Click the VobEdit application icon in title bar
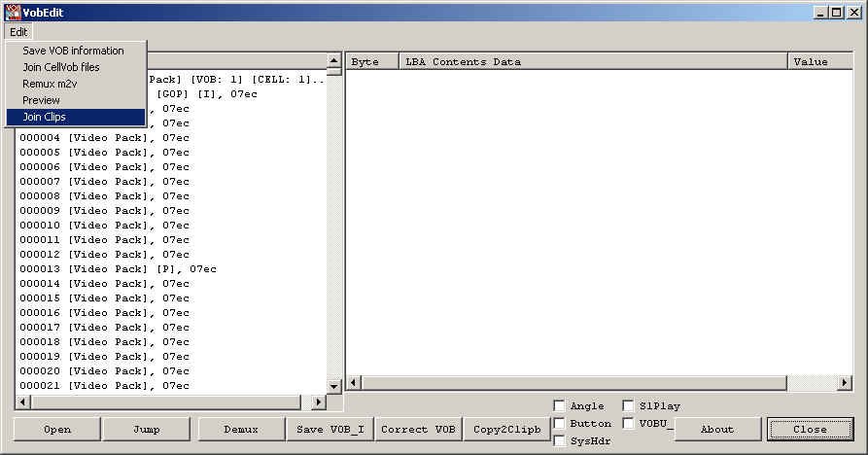 (13, 12)
